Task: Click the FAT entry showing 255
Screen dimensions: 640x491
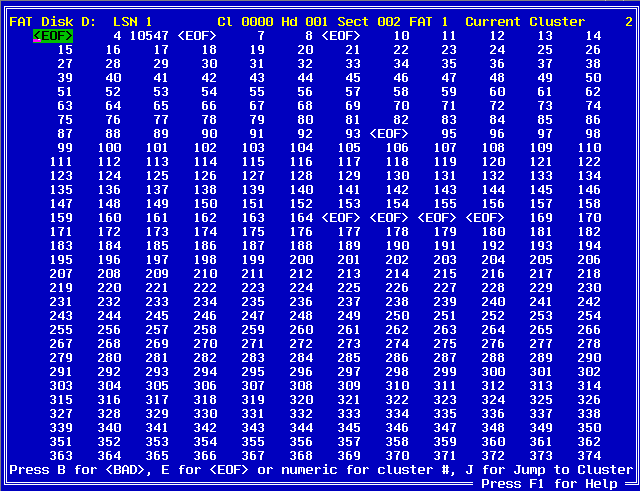Action: 61,329
